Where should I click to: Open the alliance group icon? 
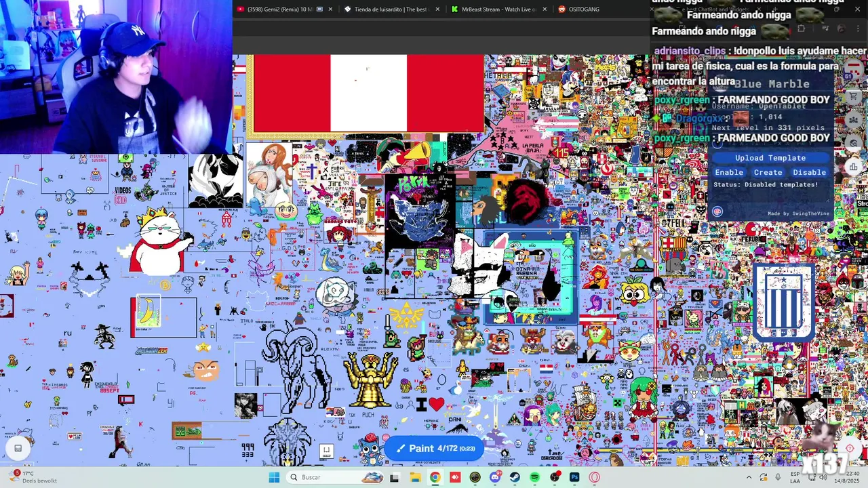pyautogui.click(x=854, y=120)
